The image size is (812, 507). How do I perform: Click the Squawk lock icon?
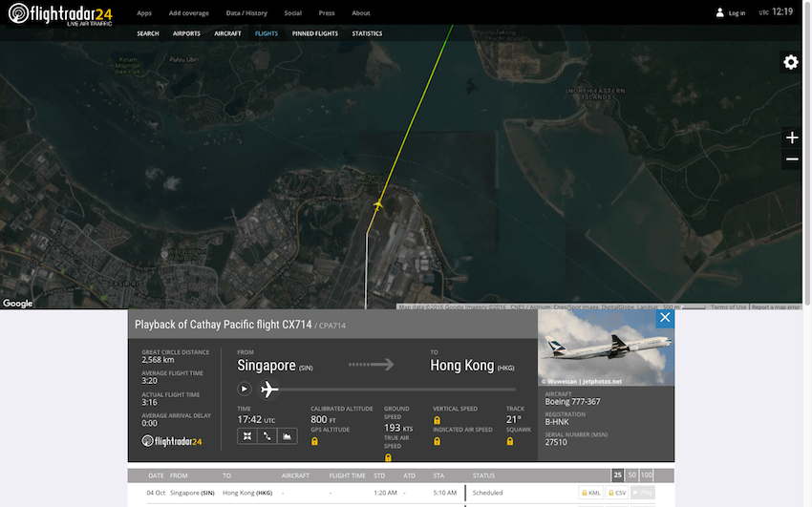510,441
